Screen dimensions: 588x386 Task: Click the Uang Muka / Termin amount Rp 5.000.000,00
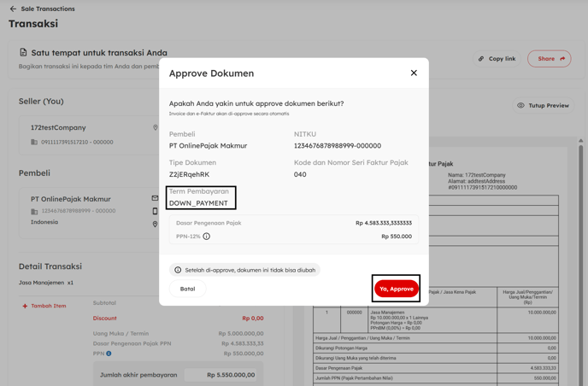(x=241, y=334)
